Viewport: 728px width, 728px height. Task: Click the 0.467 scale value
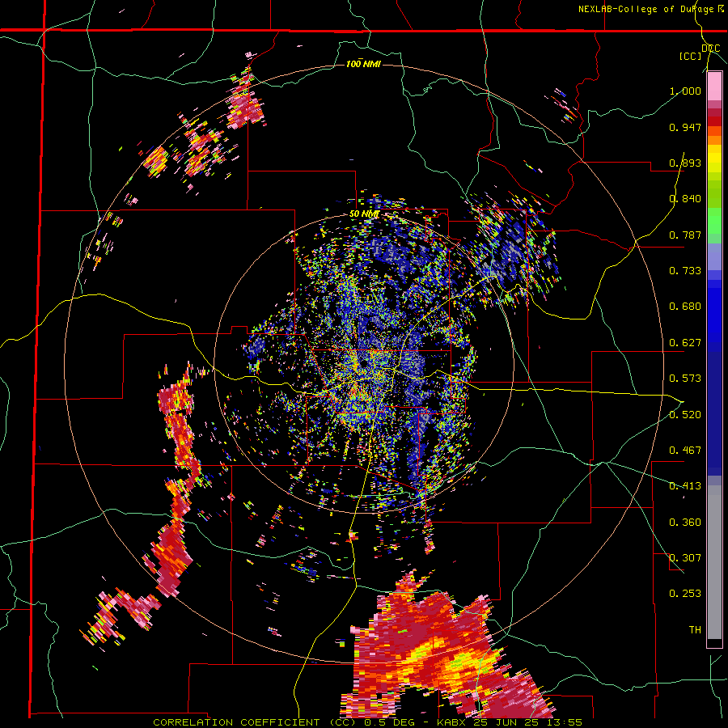[685, 451]
